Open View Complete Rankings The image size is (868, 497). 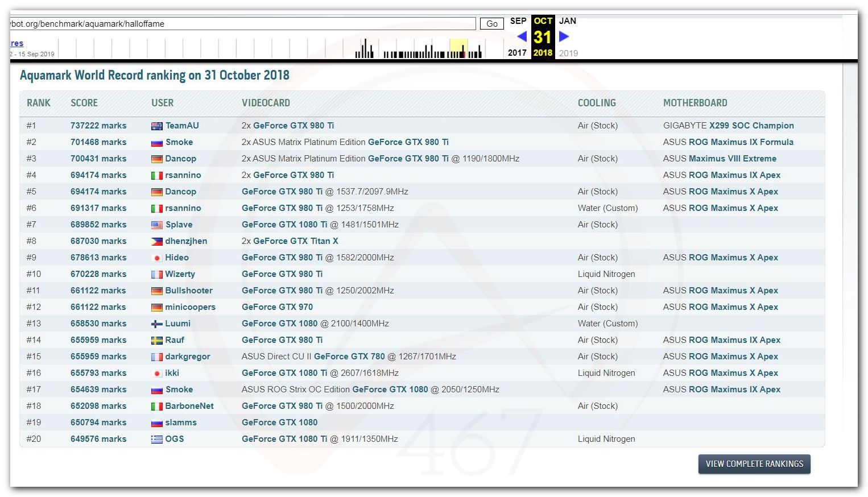tap(754, 464)
